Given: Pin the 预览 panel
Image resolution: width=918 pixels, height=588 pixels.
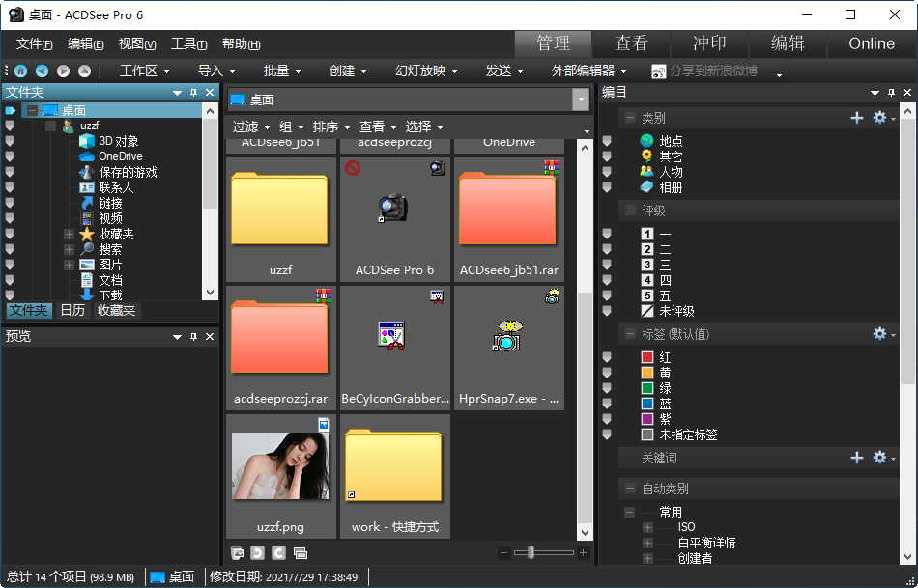Looking at the screenshot, I should point(194,337).
